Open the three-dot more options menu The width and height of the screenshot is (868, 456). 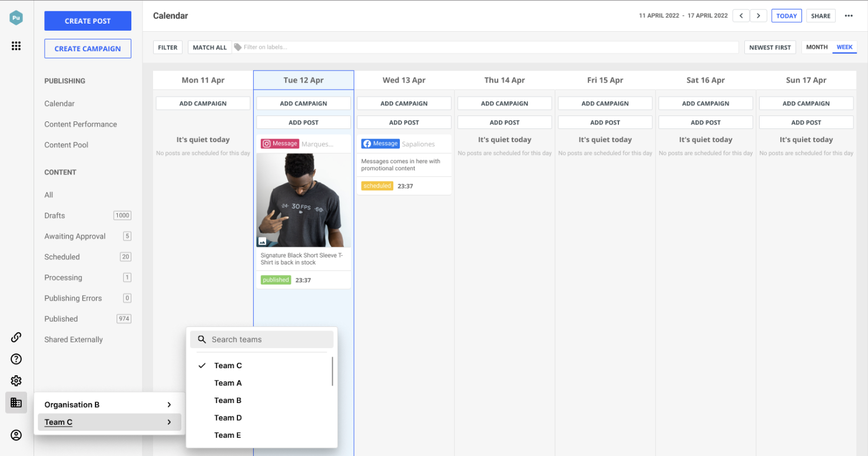849,16
